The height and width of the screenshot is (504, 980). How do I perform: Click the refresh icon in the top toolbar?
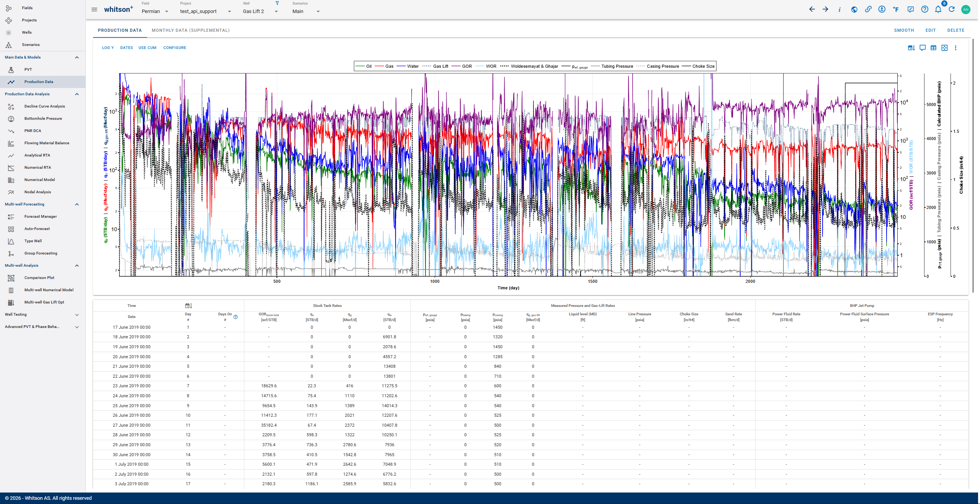[951, 9]
